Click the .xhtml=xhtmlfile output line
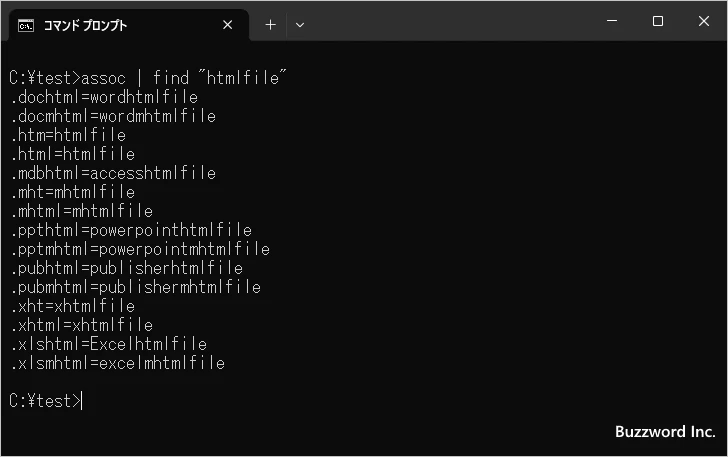Screen dimensions: 728x457 (82, 326)
